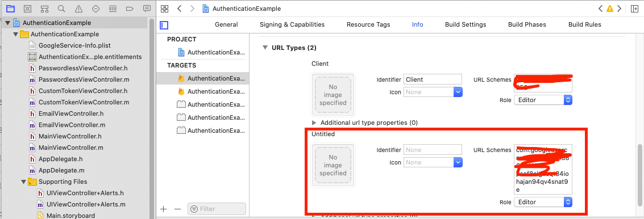Screen dimensions: 644x219
Task: Toggle the targets list sidebar button
Action: pyautogui.click(x=164, y=25)
